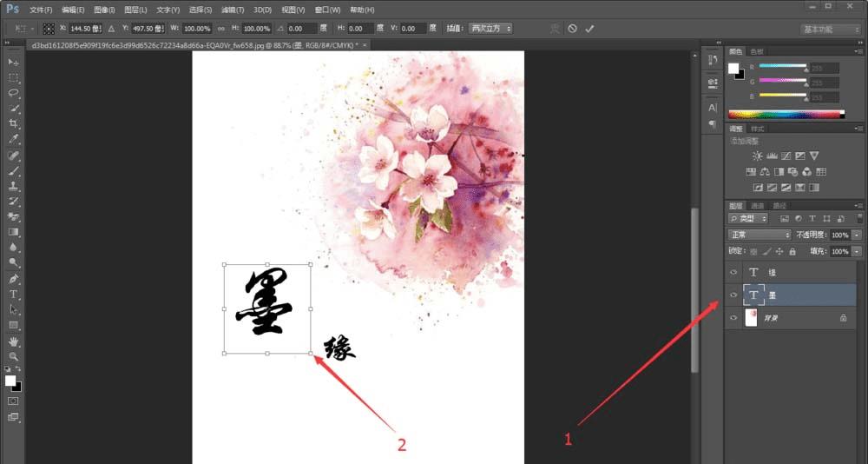The image size is (868, 464).
Task: Filter layers by pixel type
Action: [x=785, y=218]
